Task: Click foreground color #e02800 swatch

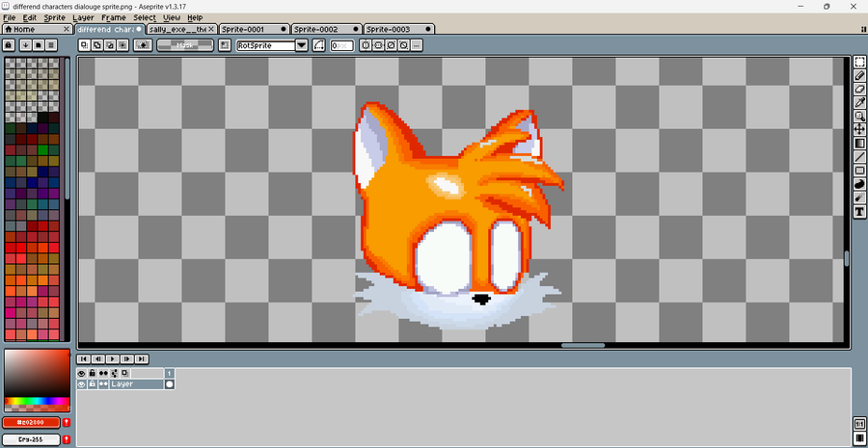Action: point(31,423)
